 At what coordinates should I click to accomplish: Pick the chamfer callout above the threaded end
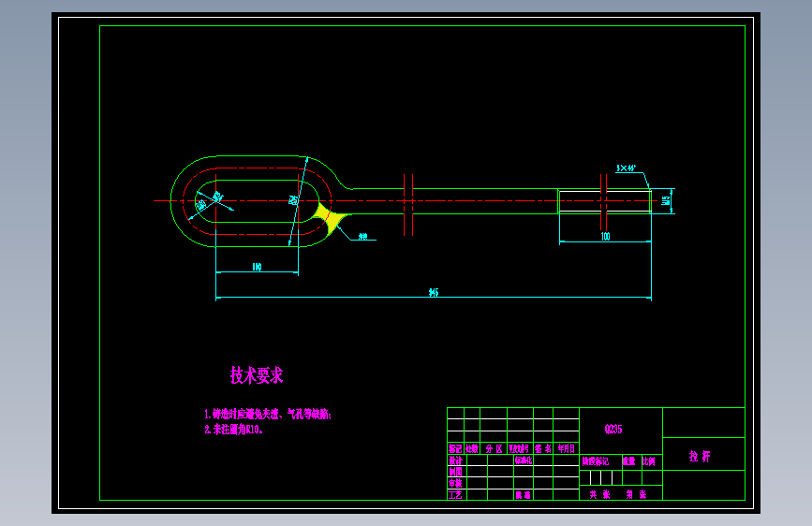(626, 168)
